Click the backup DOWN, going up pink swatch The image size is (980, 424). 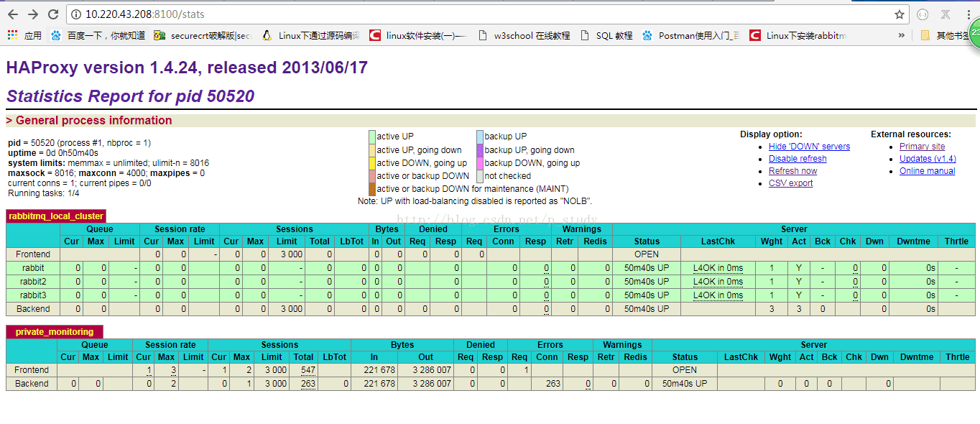[x=480, y=163]
